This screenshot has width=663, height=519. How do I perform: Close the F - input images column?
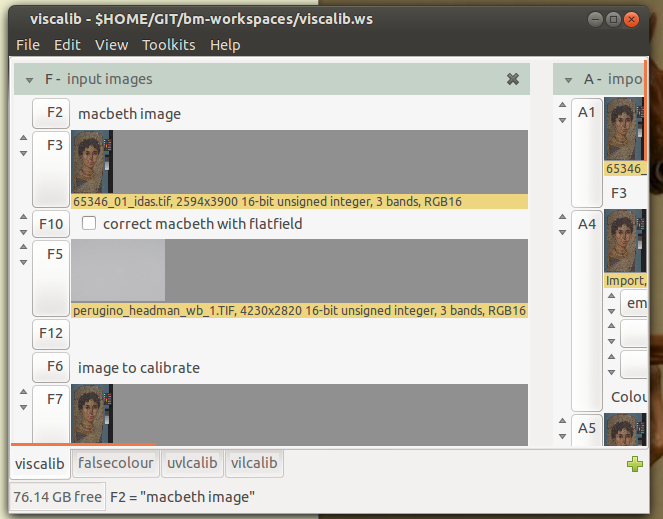pyautogui.click(x=512, y=79)
